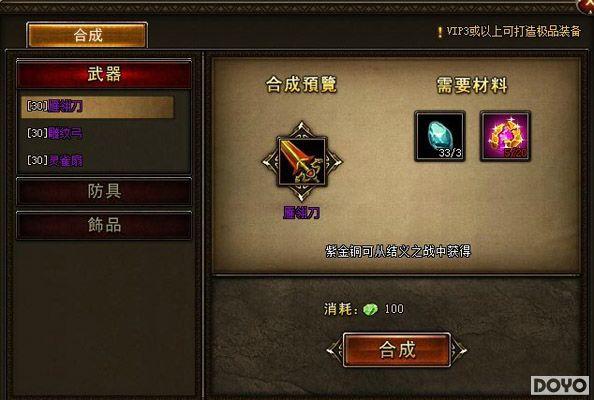Viewport: 594px width, 400px height.
Task: Click the purple weapon name under the preview
Action: tap(302, 213)
